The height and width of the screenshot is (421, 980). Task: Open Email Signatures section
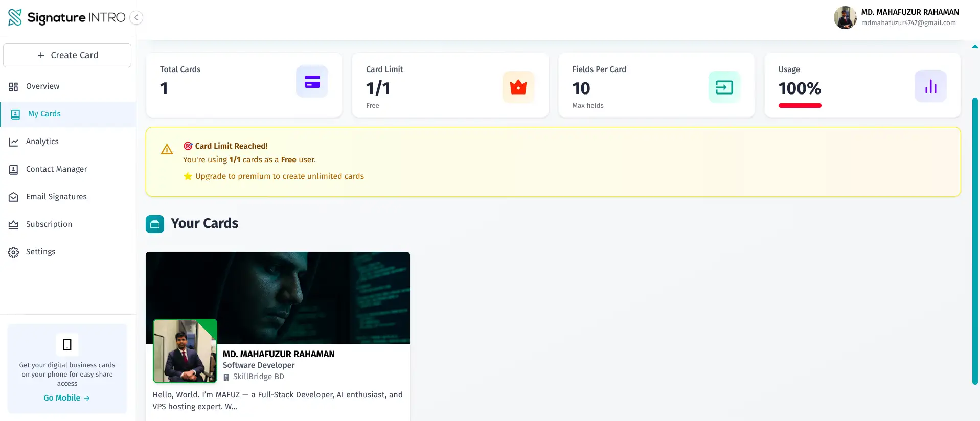click(x=68, y=197)
